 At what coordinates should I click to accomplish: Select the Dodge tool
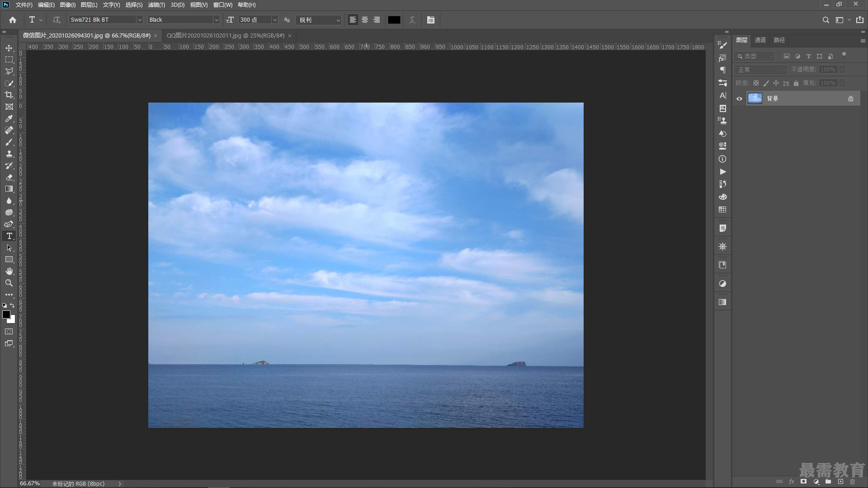(9, 212)
